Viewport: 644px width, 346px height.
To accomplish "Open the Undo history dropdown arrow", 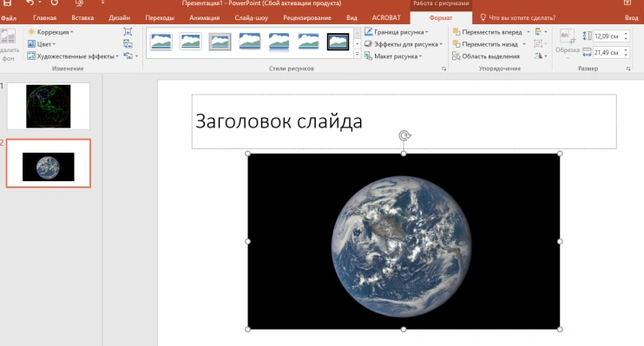I will pyautogui.click(x=40, y=3).
